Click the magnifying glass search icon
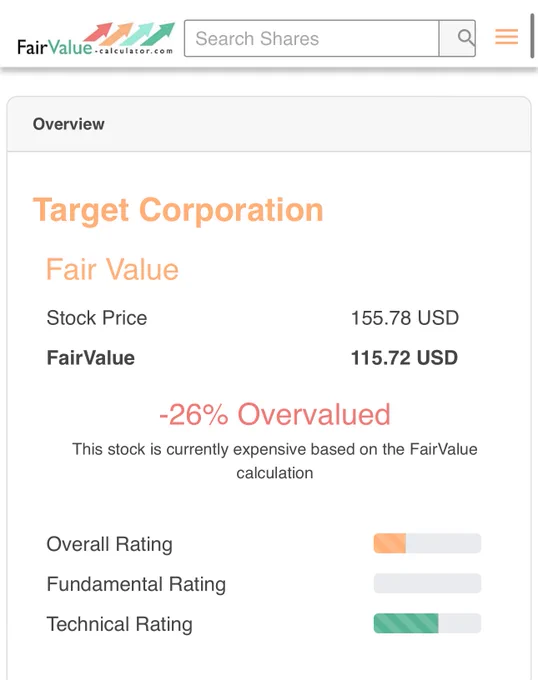538x680 pixels. (465, 38)
